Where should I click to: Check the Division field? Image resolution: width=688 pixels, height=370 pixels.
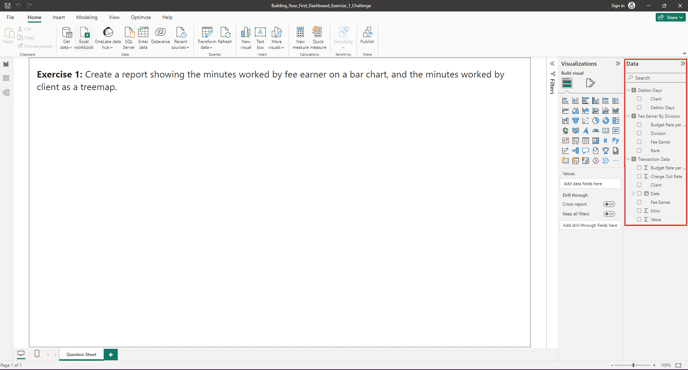[x=639, y=133]
